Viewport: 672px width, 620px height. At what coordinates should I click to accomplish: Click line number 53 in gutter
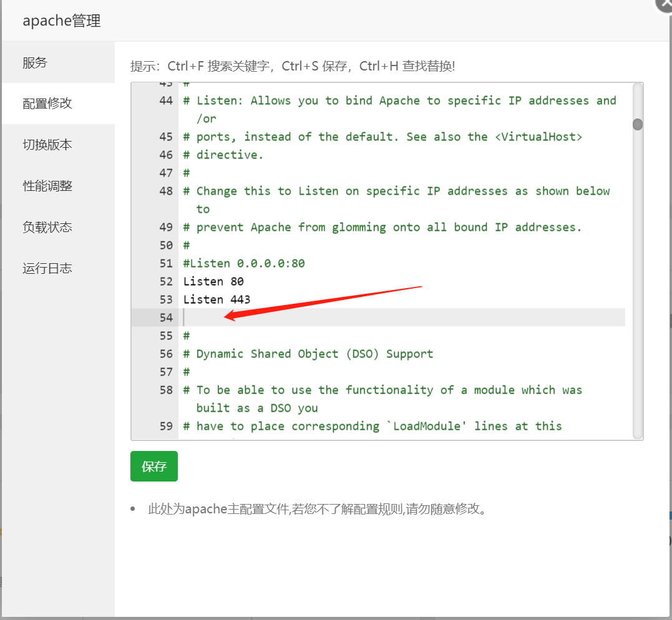pyautogui.click(x=166, y=299)
